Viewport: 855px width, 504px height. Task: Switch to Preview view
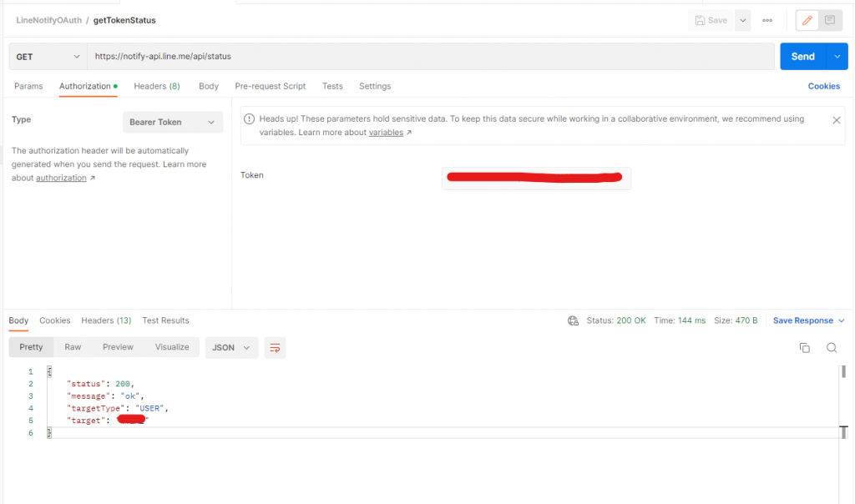(118, 347)
